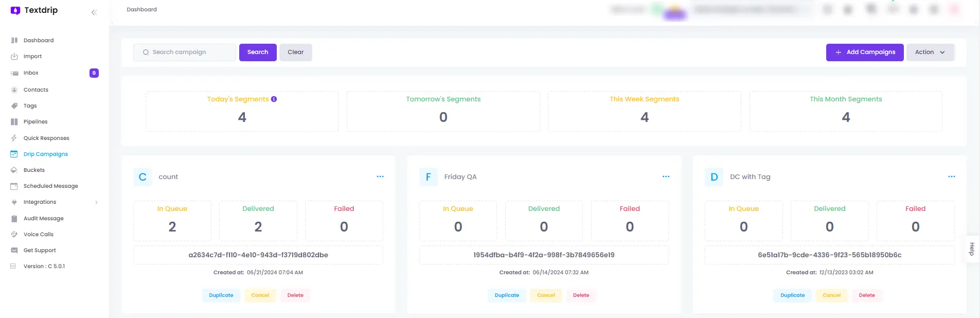Click the Quick Responses lightning icon
Image resolution: width=980 pixels, height=318 pixels.
tap(14, 138)
